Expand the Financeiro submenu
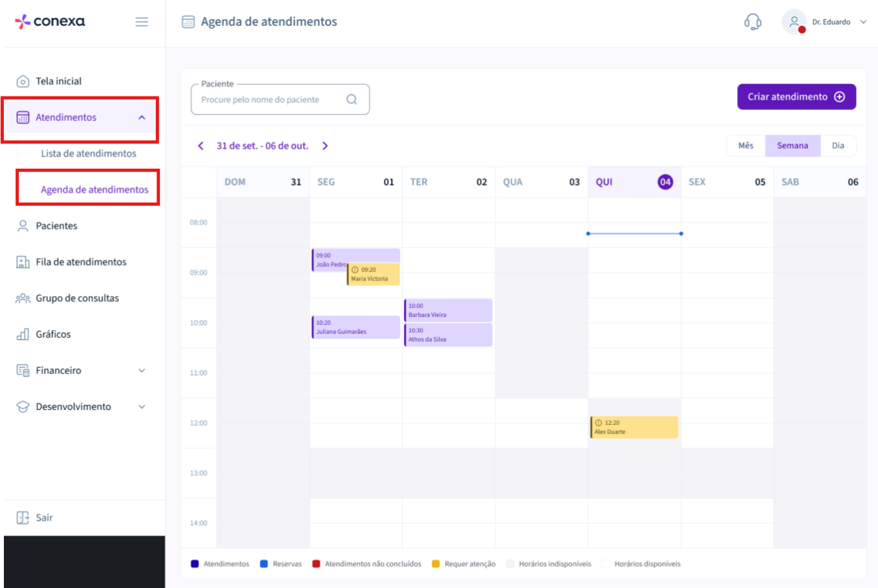Viewport: 878px width, 588px height. 142,371
